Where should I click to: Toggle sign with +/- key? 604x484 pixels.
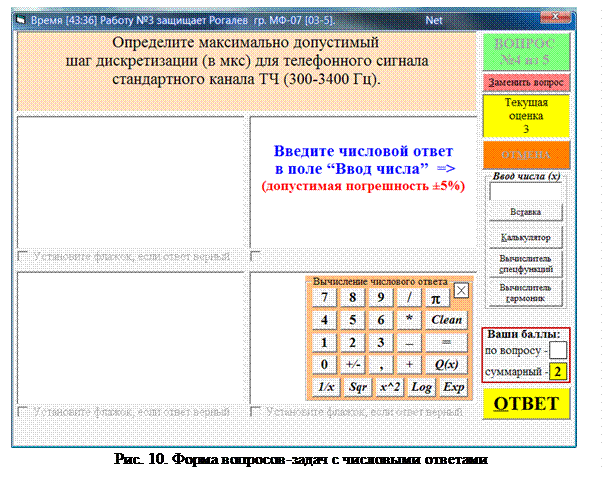click(352, 364)
